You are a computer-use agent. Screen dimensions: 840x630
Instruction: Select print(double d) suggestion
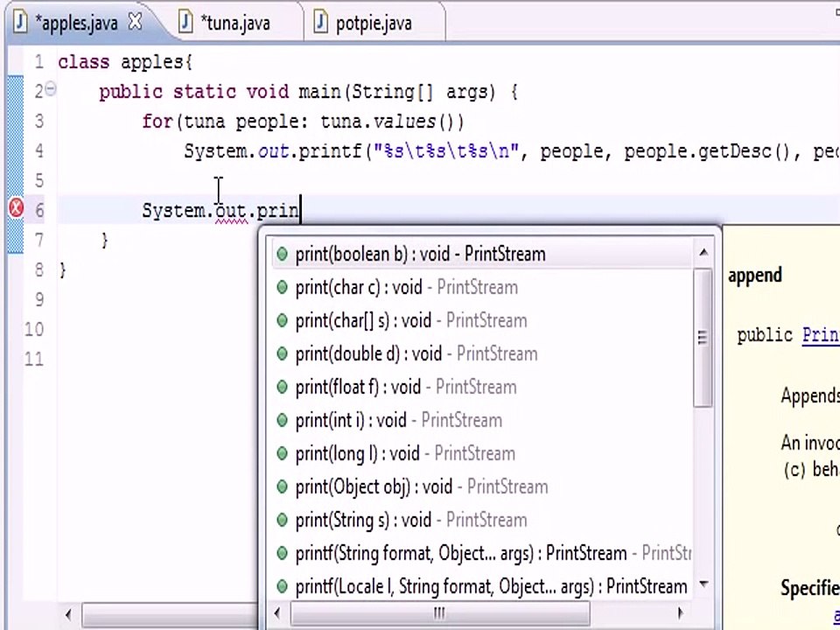coord(482,353)
